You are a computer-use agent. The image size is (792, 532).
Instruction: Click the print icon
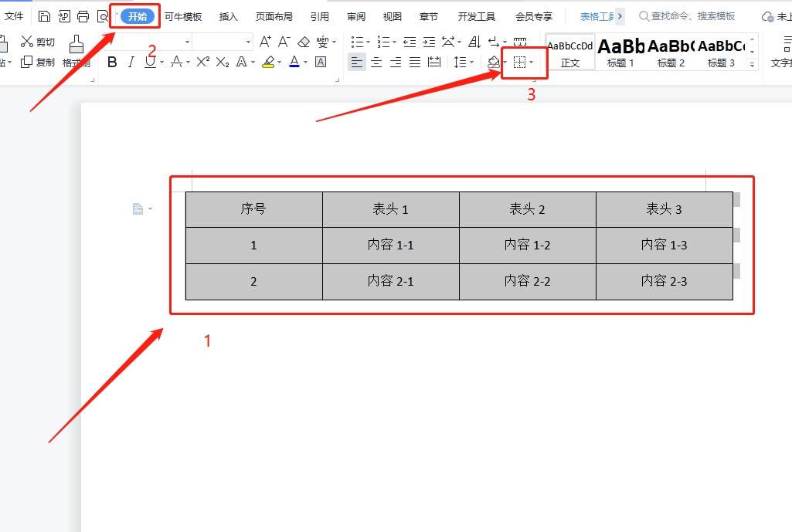(83, 17)
